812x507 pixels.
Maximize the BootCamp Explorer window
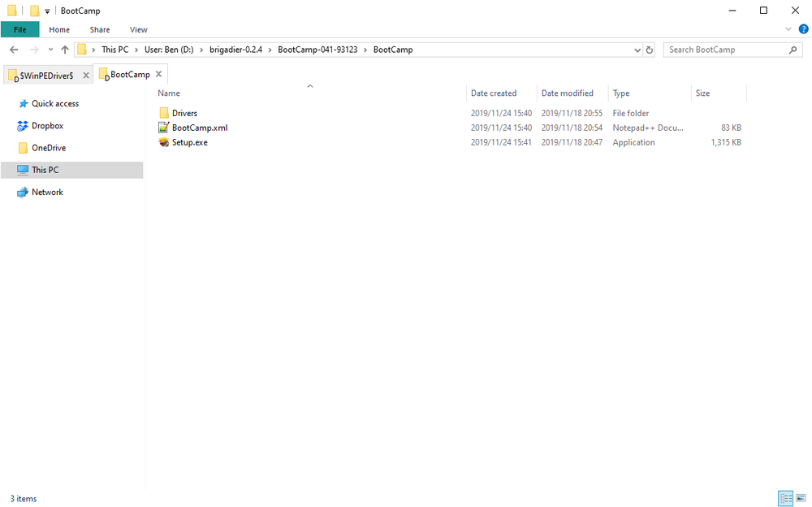[763, 11]
